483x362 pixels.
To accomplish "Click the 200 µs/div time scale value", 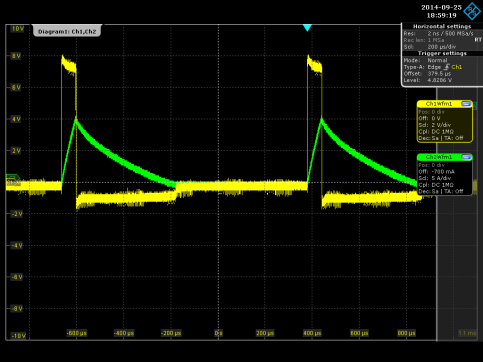I will 442,47.
